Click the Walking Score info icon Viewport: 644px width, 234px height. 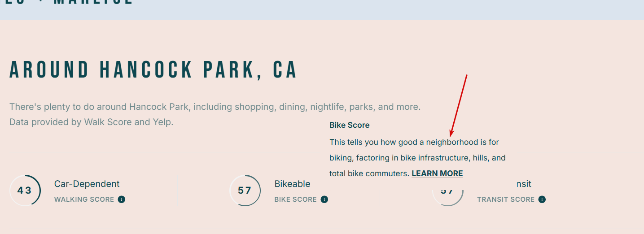click(121, 199)
